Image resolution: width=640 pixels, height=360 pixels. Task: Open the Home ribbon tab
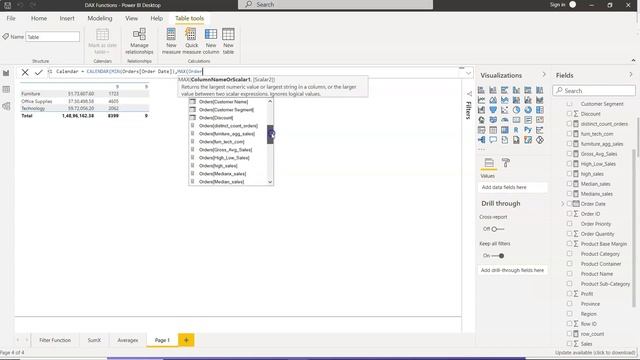click(x=39, y=18)
